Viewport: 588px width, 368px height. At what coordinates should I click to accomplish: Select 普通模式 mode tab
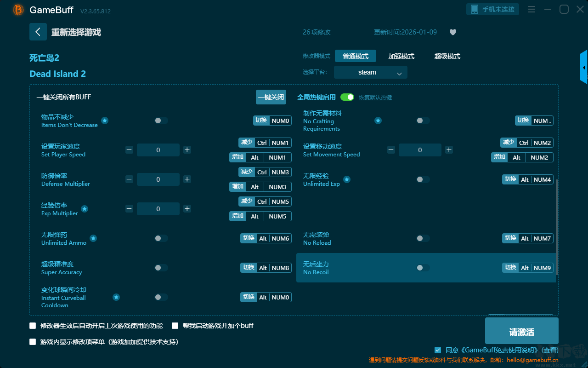(356, 56)
